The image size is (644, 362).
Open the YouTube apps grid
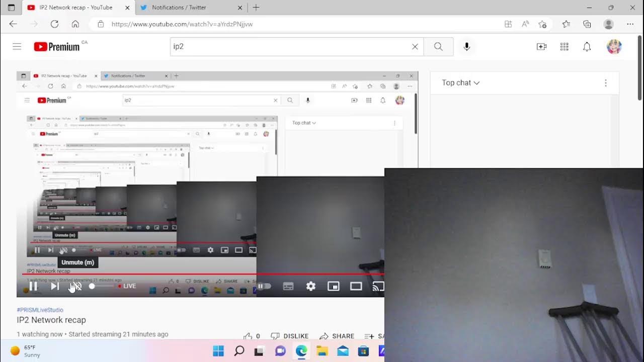pyautogui.click(x=565, y=47)
